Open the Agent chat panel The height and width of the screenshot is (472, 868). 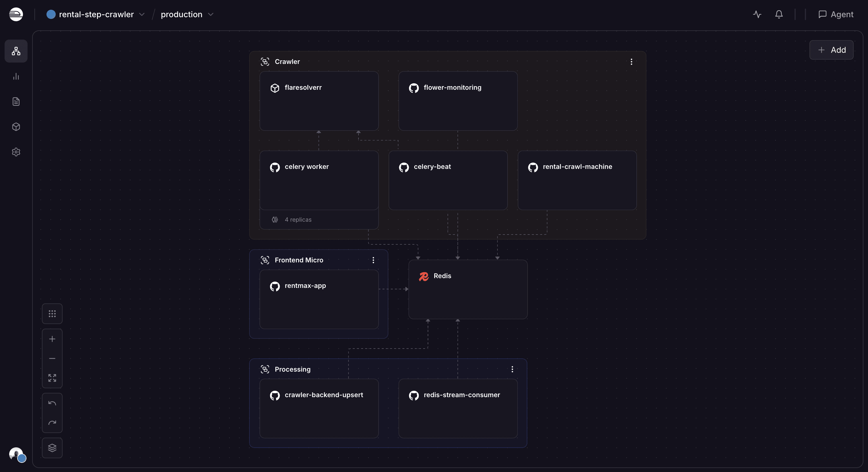click(x=836, y=14)
